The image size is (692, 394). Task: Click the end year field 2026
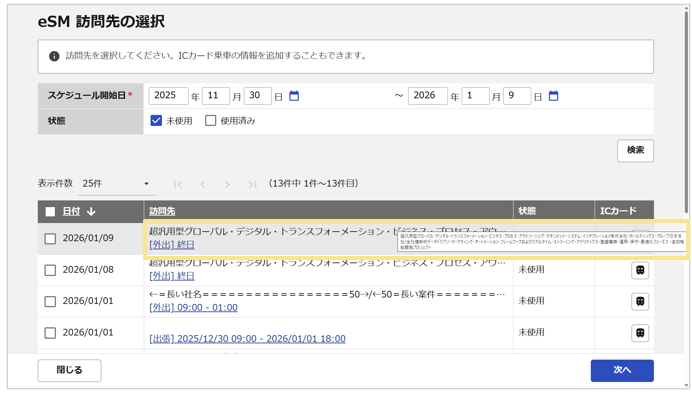coord(428,96)
